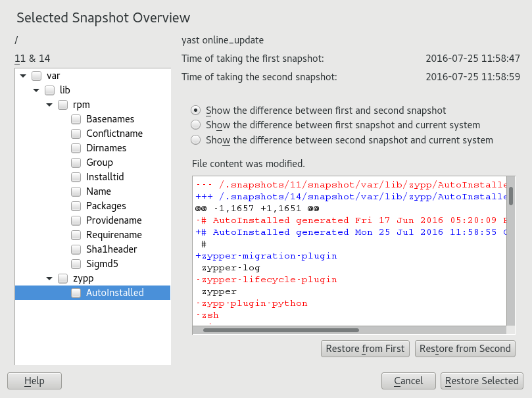Cancel the snapshot overview dialog
532x398 pixels.
pos(408,381)
